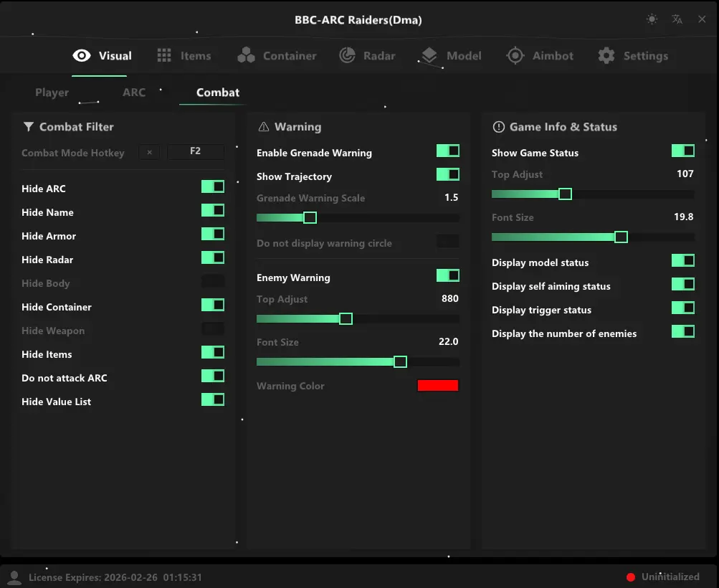Open the Settings gear icon
Image resolution: width=719 pixels, height=588 pixels.
point(606,55)
